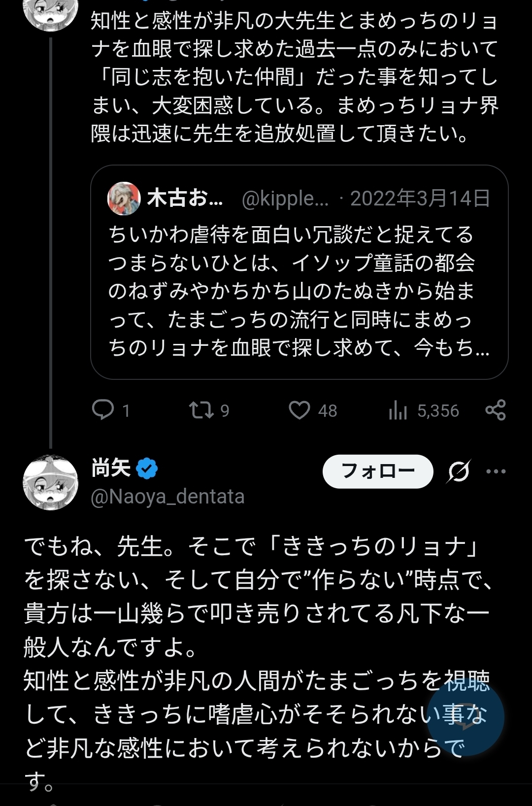Open the Grok slashed-circle icon
532x806 pixels.
click(x=459, y=471)
